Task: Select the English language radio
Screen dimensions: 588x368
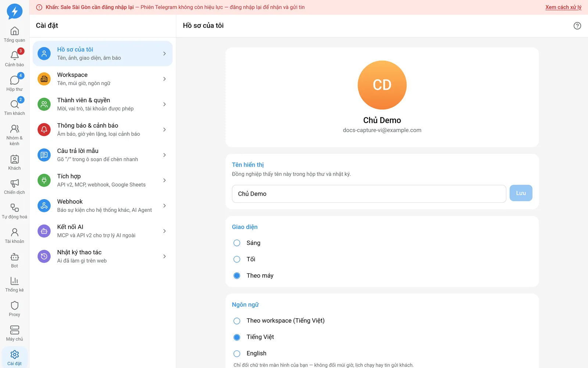Action: 237,354
